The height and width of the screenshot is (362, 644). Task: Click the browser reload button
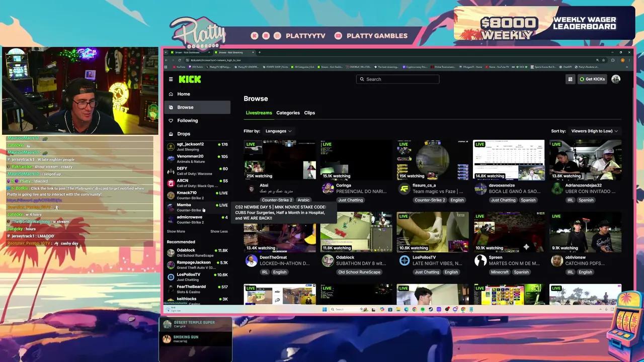coord(180,60)
